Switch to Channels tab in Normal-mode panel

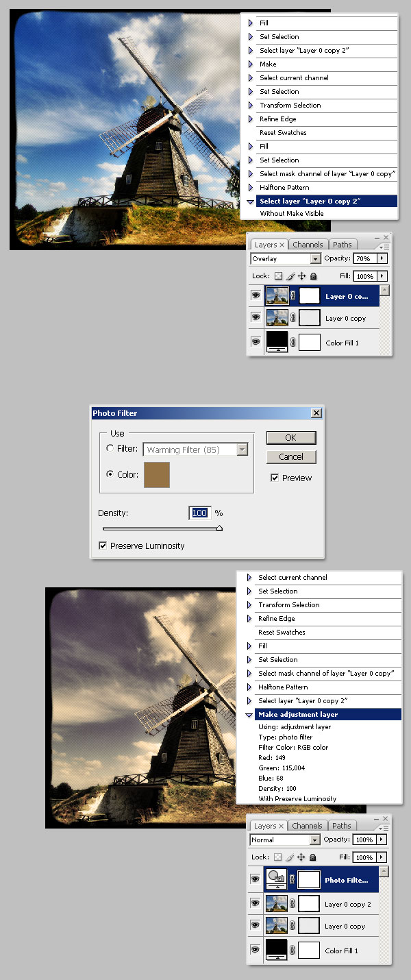click(307, 826)
